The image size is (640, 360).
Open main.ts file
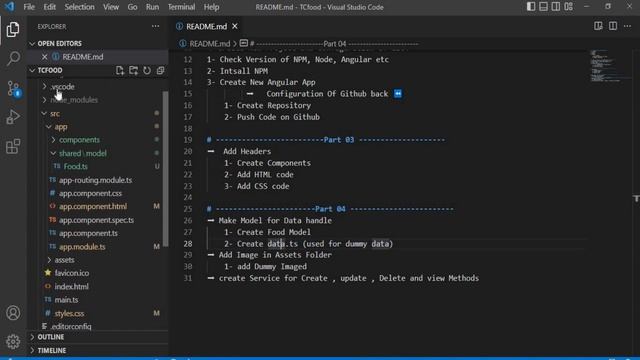click(x=66, y=300)
